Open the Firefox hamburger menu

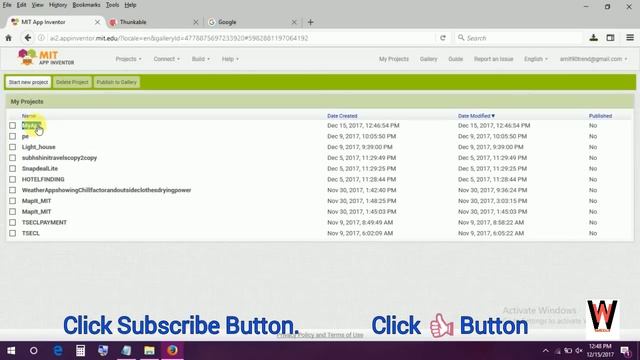pyautogui.click(x=630, y=38)
